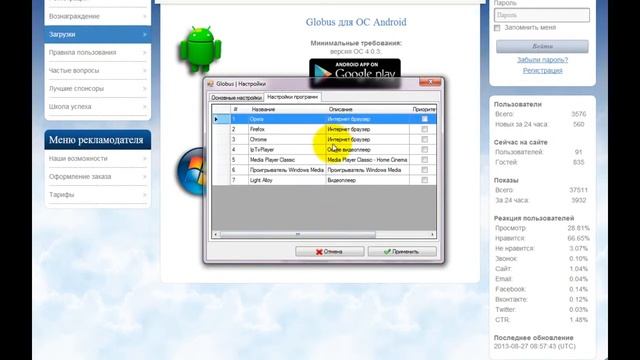640x360 pixels.
Task: Sort by Название column header
Action: click(x=287, y=109)
